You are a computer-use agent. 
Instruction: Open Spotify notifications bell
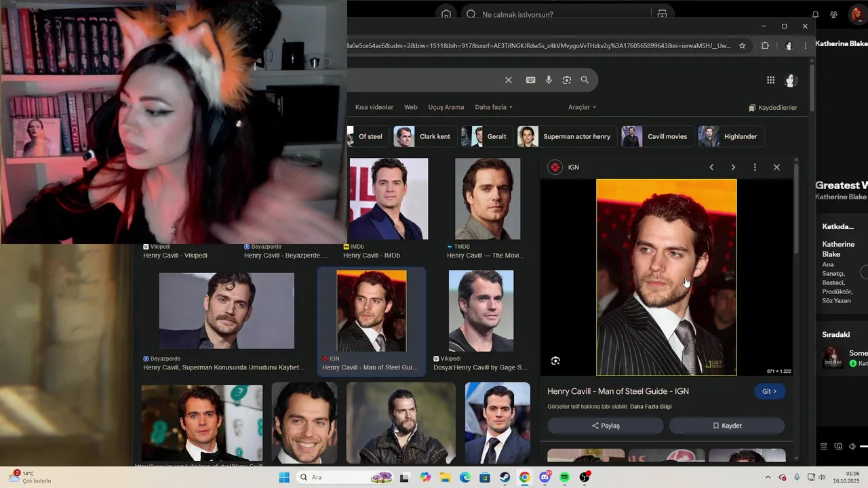point(815,14)
